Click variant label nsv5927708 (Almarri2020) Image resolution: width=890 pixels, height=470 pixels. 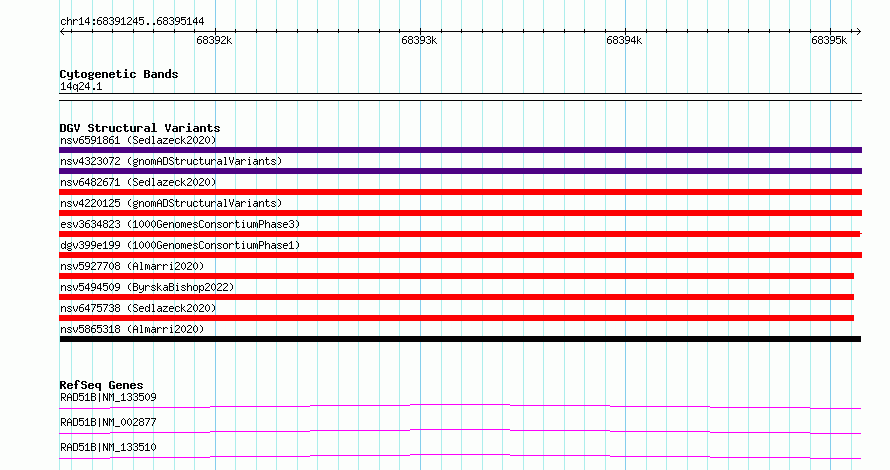click(x=132, y=266)
